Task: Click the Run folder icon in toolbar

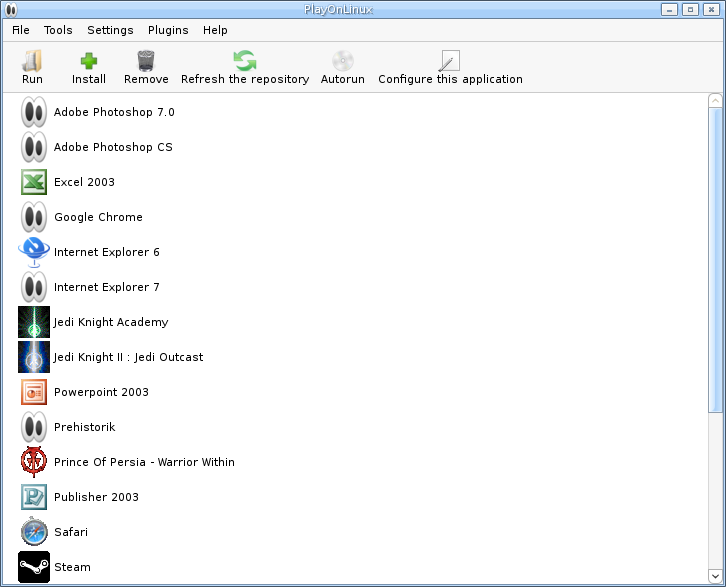Action: 32,61
